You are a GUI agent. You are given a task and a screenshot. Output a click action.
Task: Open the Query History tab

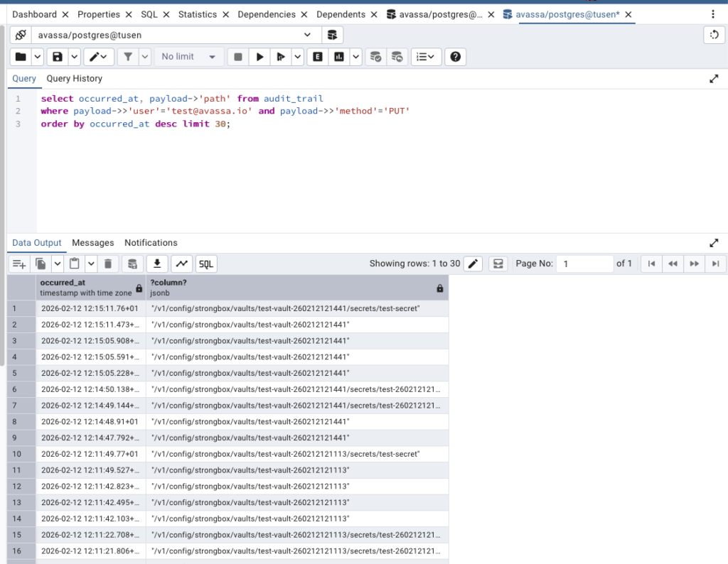74,78
